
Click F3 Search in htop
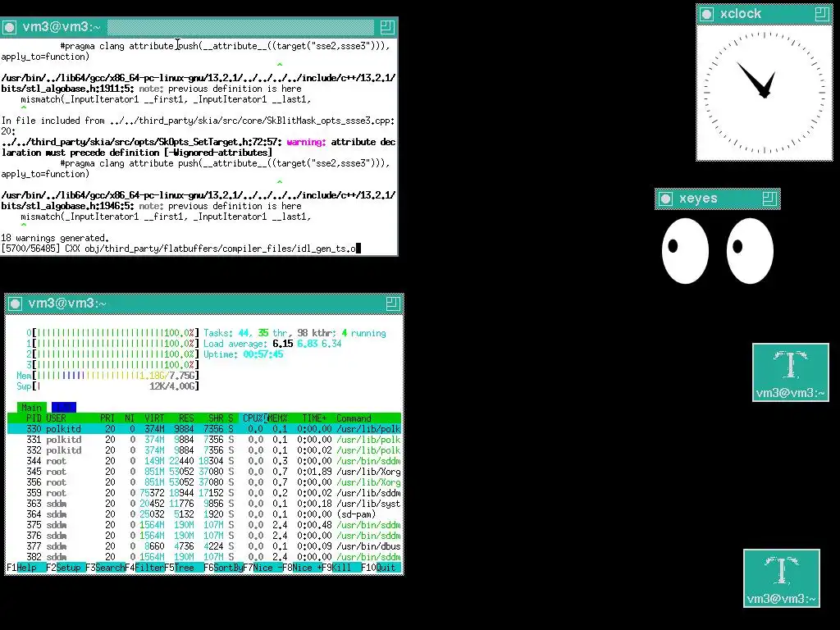(104, 568)
